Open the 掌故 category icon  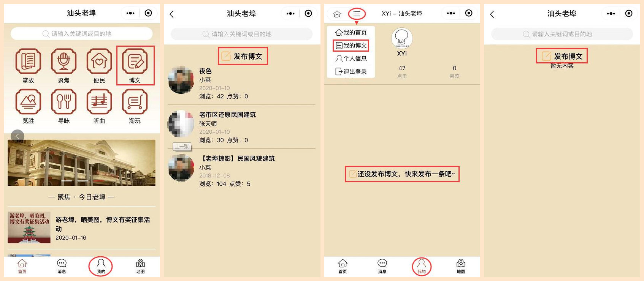point(28,61)
